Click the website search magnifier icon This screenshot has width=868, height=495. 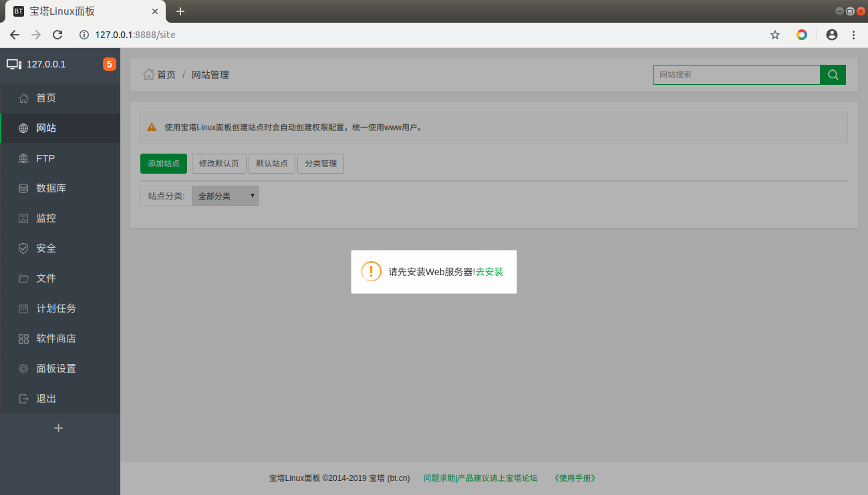(x=833, y=74)
